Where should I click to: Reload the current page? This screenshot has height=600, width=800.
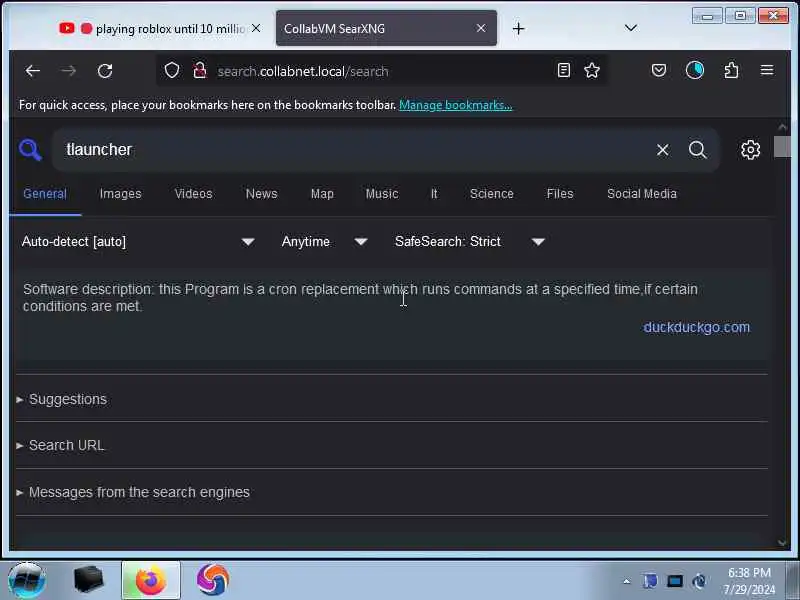[x=105, y=71]
